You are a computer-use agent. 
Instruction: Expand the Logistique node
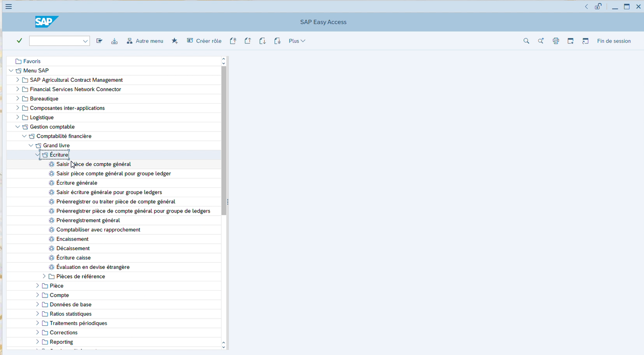pos(17,117)
